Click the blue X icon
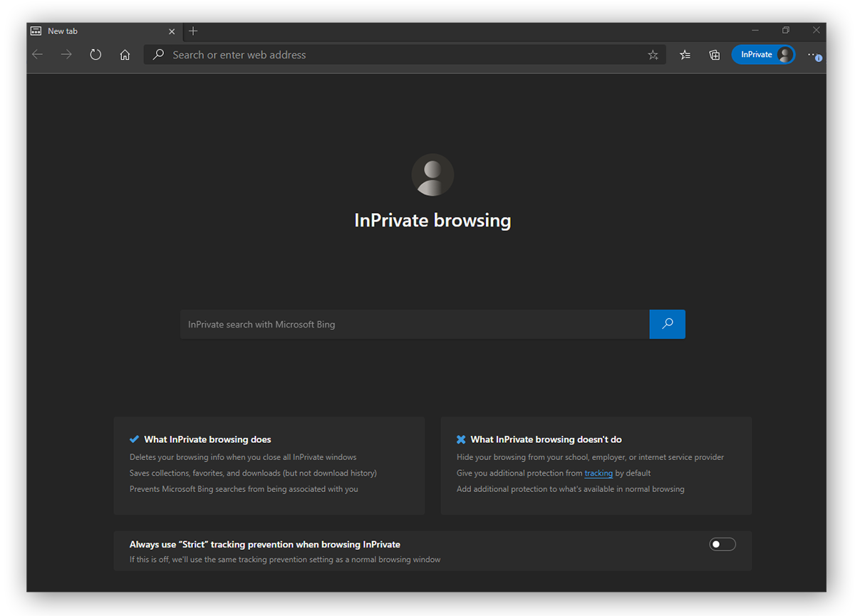 (461, 439)
